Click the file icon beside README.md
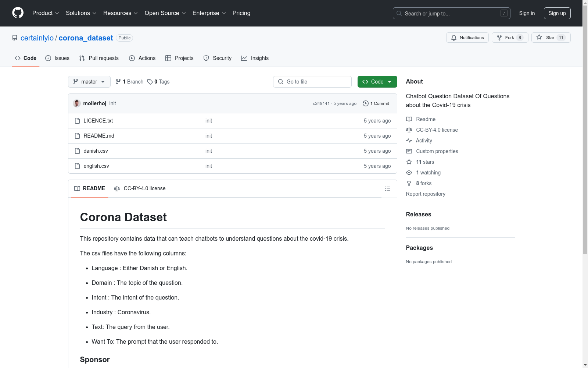This screenshot has width=588, height=368. [x=77, y=136]
